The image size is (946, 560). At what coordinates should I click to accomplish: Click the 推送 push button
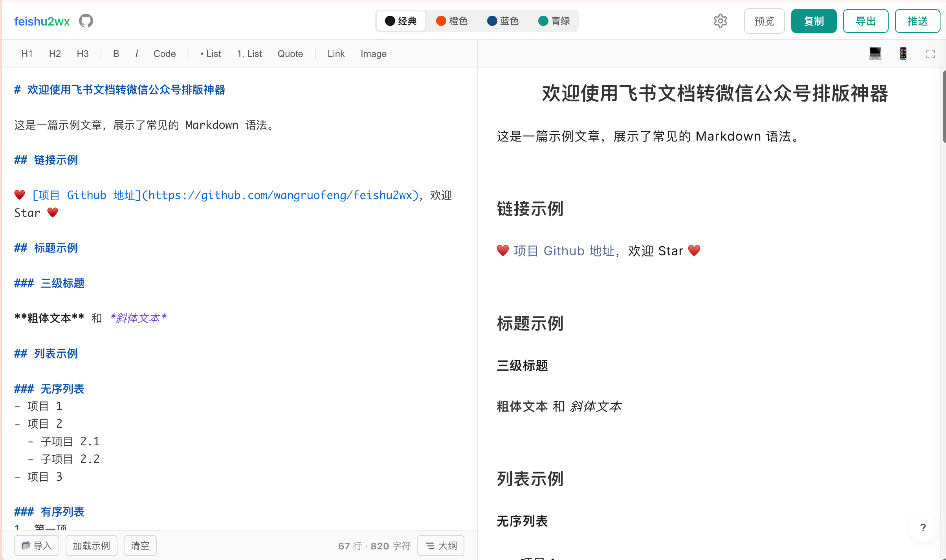click(917, 21)
